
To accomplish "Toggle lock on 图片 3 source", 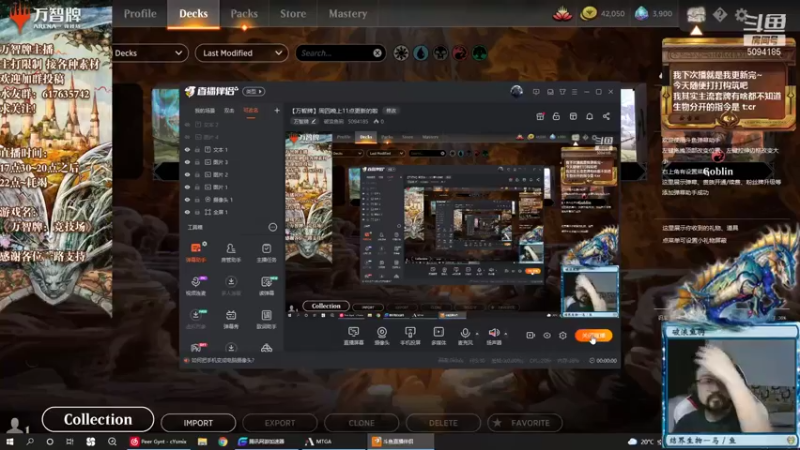I will click(197, 162).
